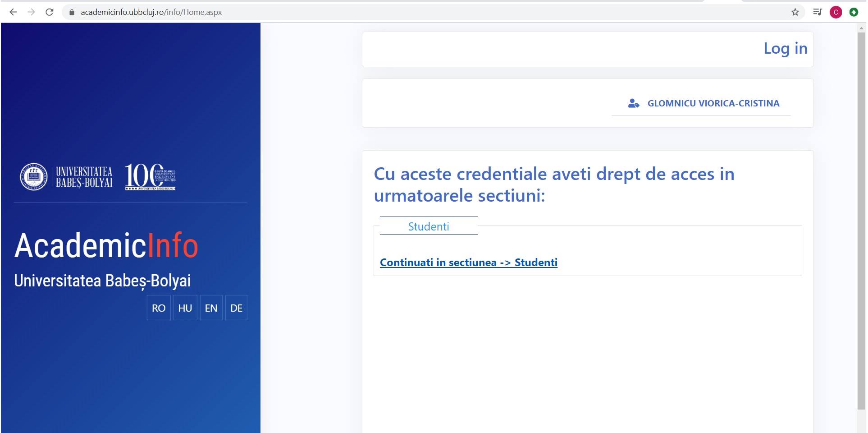
Task: Switch language to EN
Action: click(x=211, y=308)
